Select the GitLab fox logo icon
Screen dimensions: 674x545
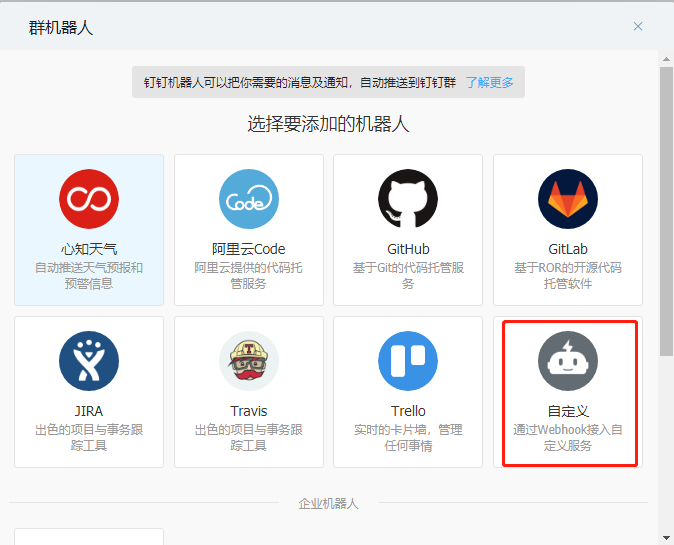568,199
